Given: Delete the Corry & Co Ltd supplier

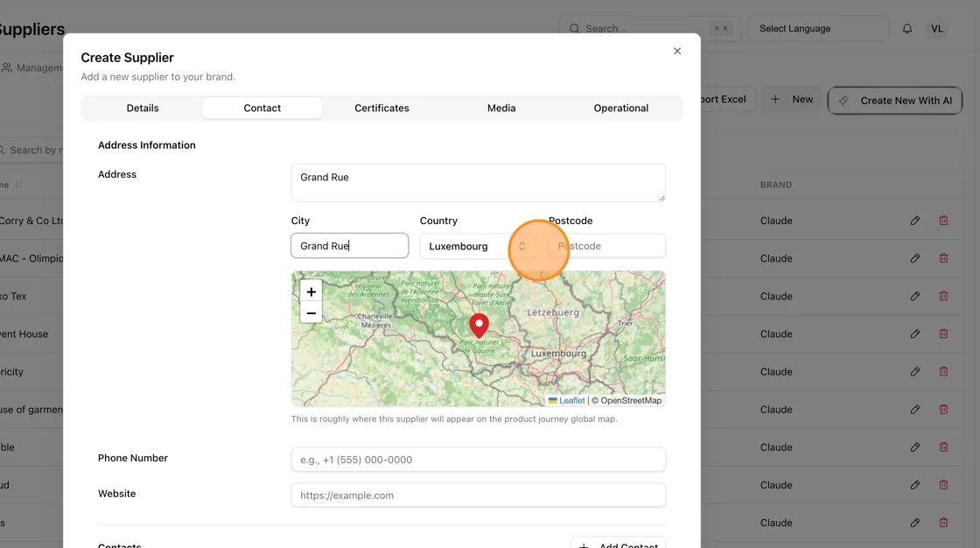Looking at the screenshot, I should [944, 221].
